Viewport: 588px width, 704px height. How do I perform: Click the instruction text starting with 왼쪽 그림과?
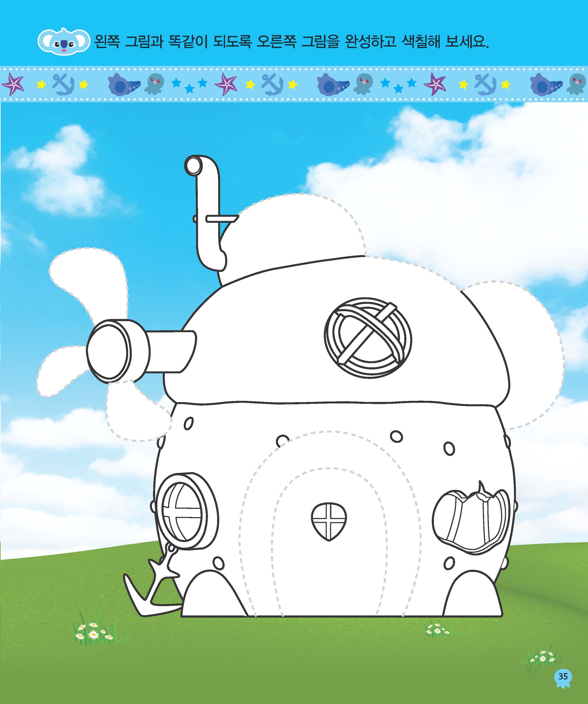click(292, 42)
